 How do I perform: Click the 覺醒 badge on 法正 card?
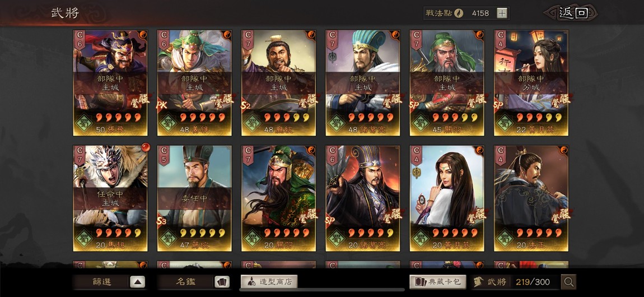561,216
